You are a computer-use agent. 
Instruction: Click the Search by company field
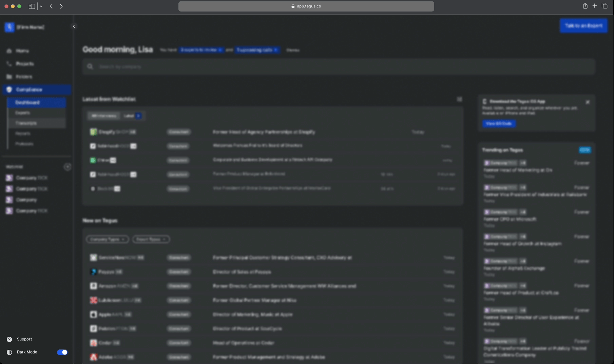pos(339,67)
